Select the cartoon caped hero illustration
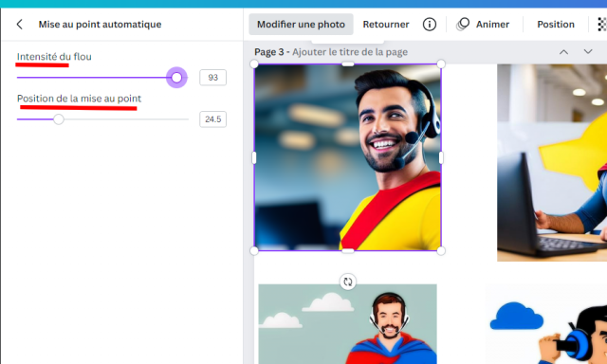Viewport: 607px width, 364px height. (x=347, y=324)
